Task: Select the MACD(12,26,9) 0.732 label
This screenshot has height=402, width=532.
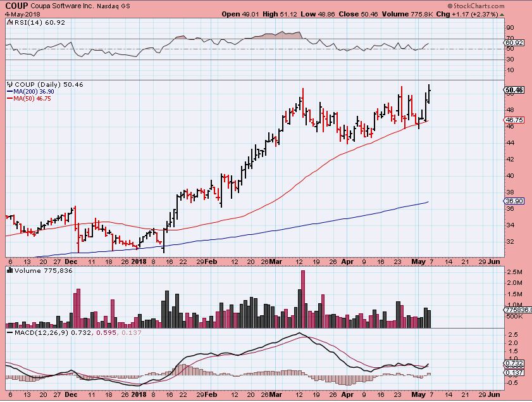Action: [x=53, y=333]
